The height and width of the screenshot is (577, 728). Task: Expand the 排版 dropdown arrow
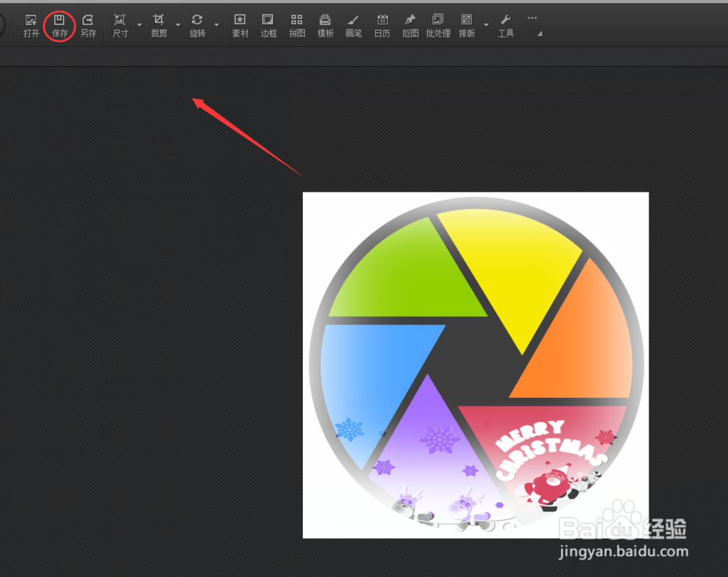486,25
